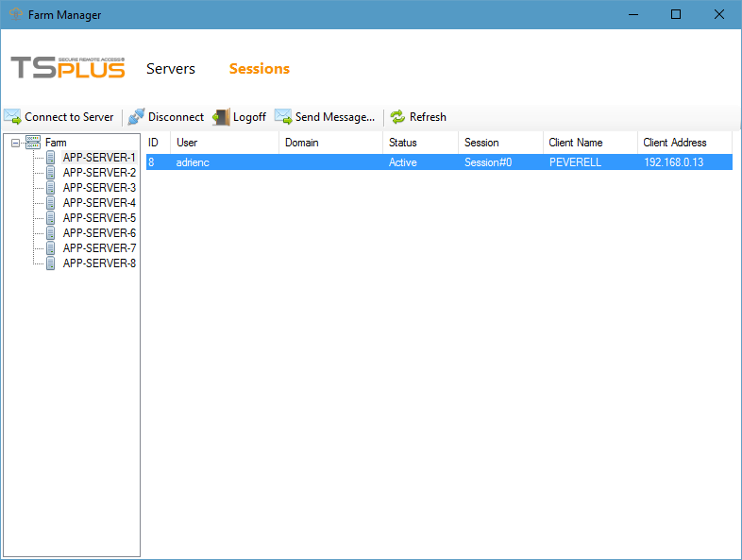Click the Connect to Server envelope icon
742x560 pixels.
pos(13,117)
